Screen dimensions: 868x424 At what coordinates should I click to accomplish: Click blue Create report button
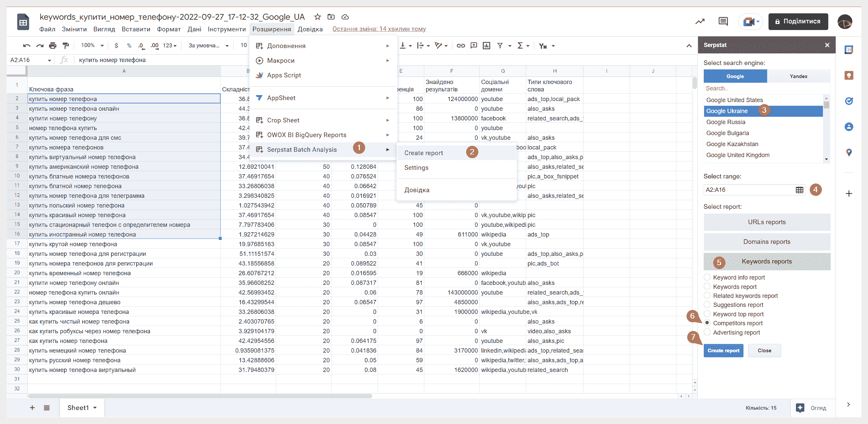(723, 351)
